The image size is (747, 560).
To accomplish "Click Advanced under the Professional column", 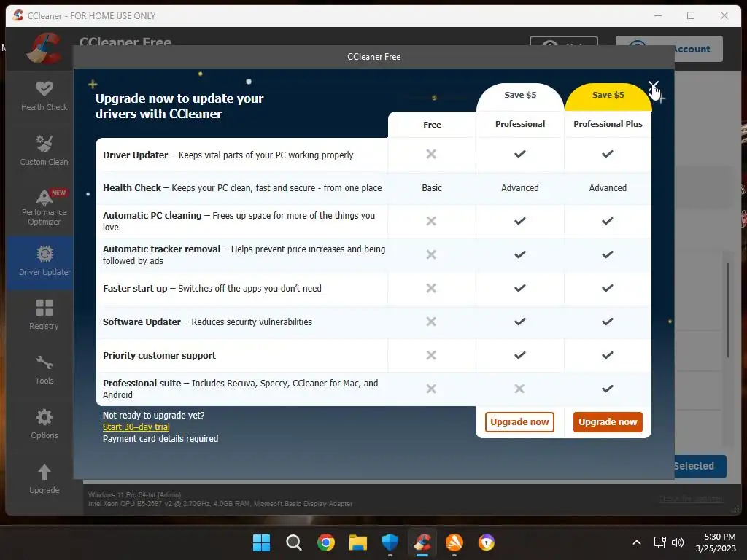I will [x=519, y=187].
